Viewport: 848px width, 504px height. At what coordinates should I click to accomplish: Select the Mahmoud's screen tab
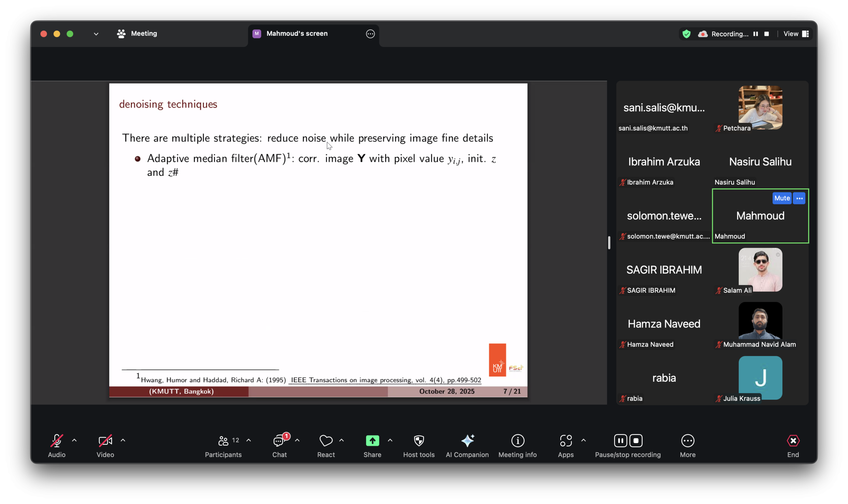pos(296,34)
